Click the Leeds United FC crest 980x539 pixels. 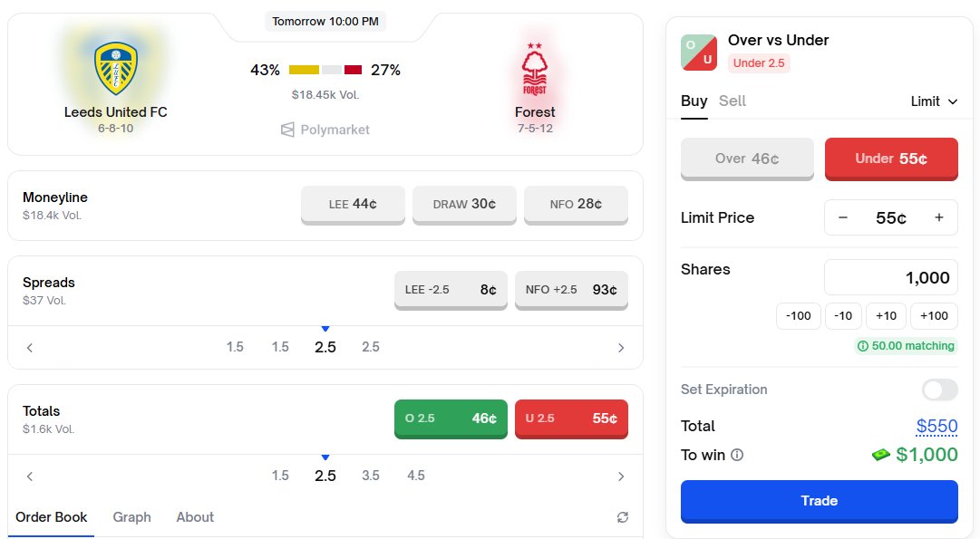[116, 68]
